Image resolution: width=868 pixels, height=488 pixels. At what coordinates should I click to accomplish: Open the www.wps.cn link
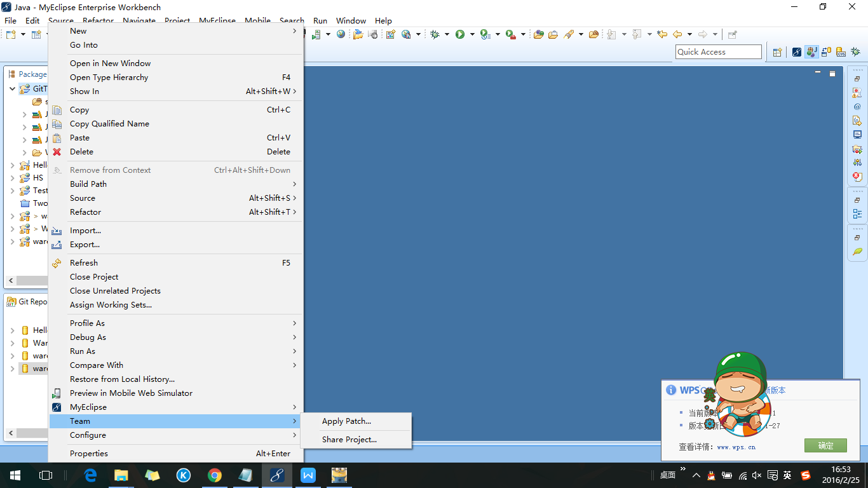pyautogui.click(x=736, y=447)
